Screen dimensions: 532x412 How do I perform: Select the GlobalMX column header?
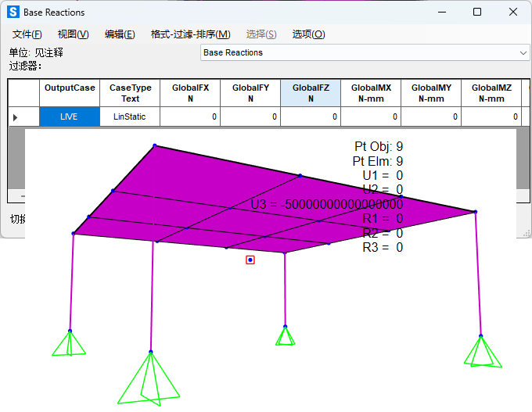pos(371,93)
